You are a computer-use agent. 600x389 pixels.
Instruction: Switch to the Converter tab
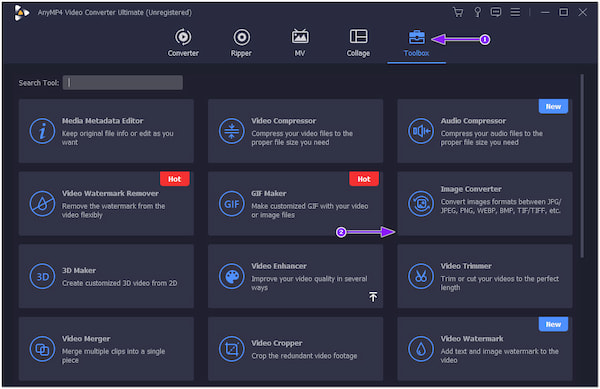pyautogui.click(x=183, y=43)
